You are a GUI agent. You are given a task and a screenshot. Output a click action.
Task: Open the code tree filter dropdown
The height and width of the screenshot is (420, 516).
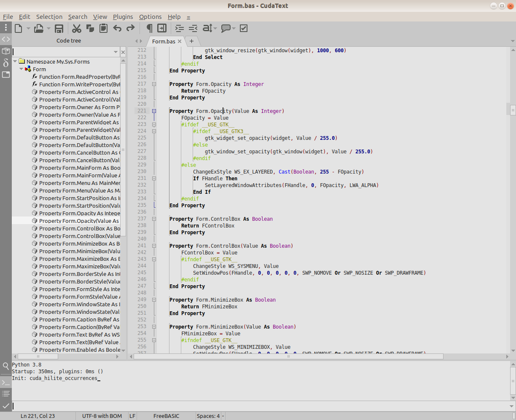pos(116,52)
